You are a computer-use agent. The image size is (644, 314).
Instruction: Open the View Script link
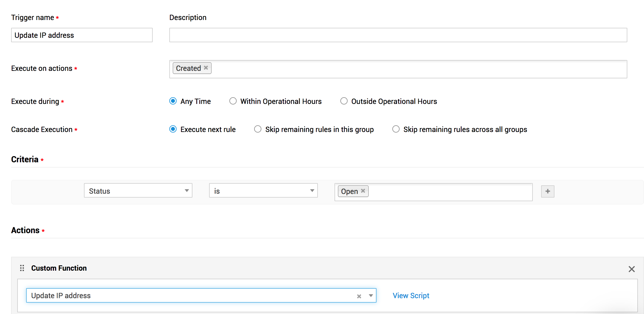point(411,296)
